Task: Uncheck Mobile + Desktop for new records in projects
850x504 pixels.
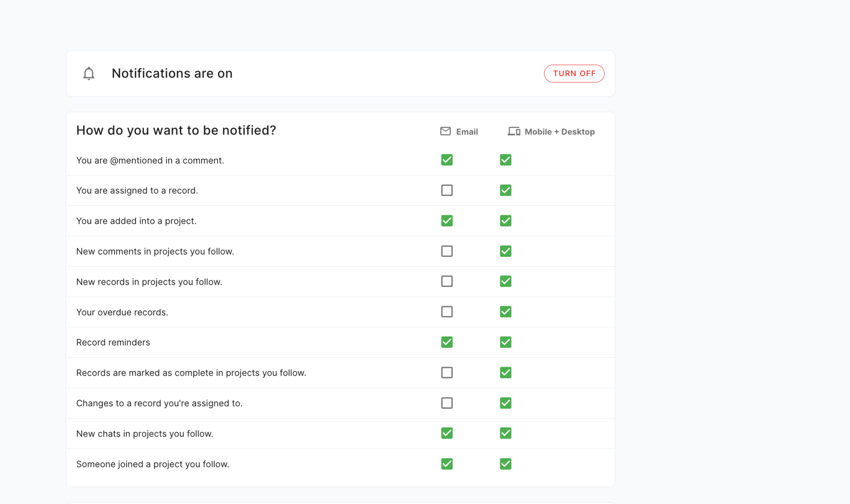Action: [x=505, y=281]
